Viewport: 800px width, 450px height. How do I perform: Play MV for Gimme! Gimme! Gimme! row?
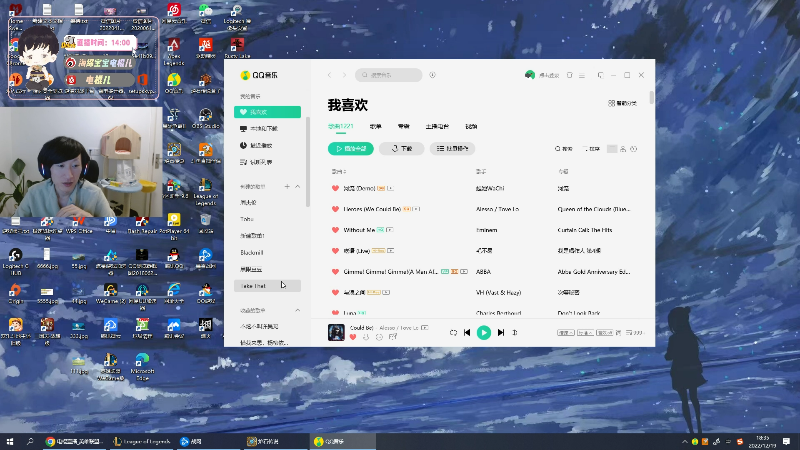464,272
